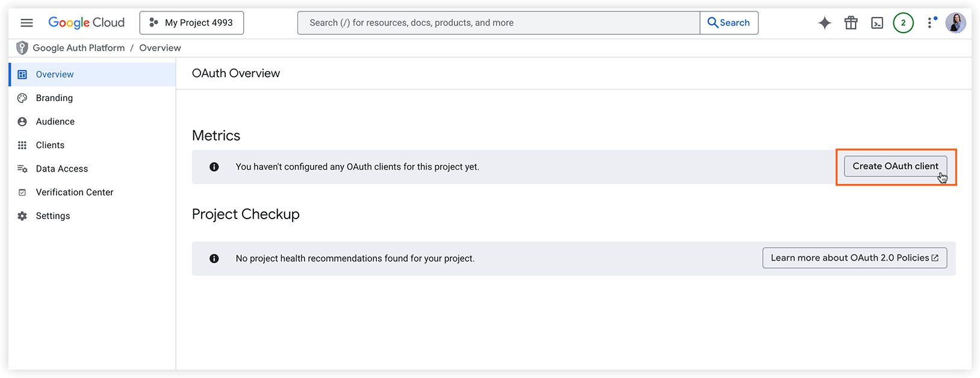Open Learn more about OAuth 2.0 Policies
980x378 pixels.
pyautogui.click(x=854, y=258)
